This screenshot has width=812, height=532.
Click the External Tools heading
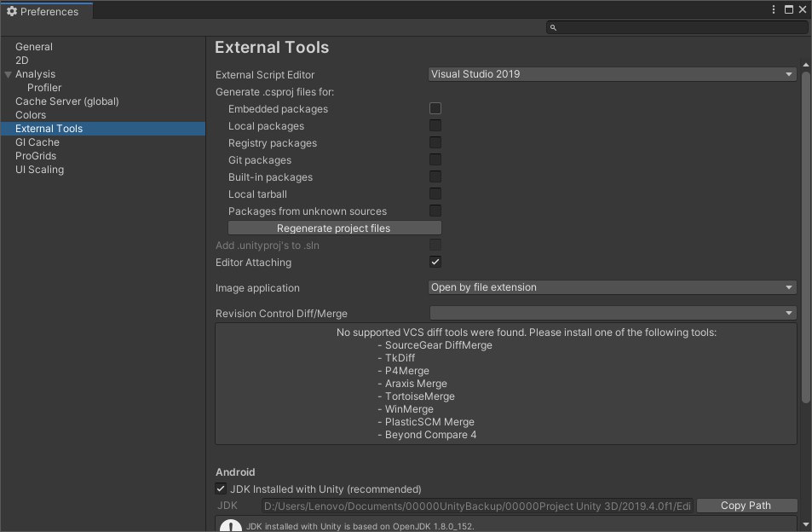tap(272, 48)
